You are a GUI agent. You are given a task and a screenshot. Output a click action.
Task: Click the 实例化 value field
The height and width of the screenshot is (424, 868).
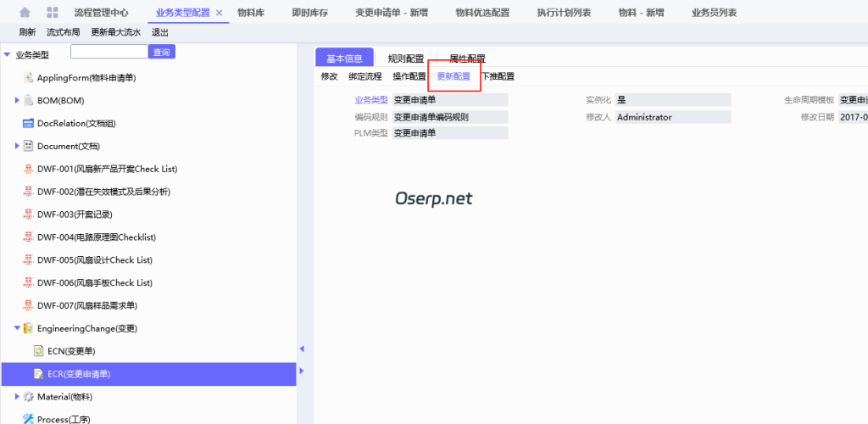(673, 100)
